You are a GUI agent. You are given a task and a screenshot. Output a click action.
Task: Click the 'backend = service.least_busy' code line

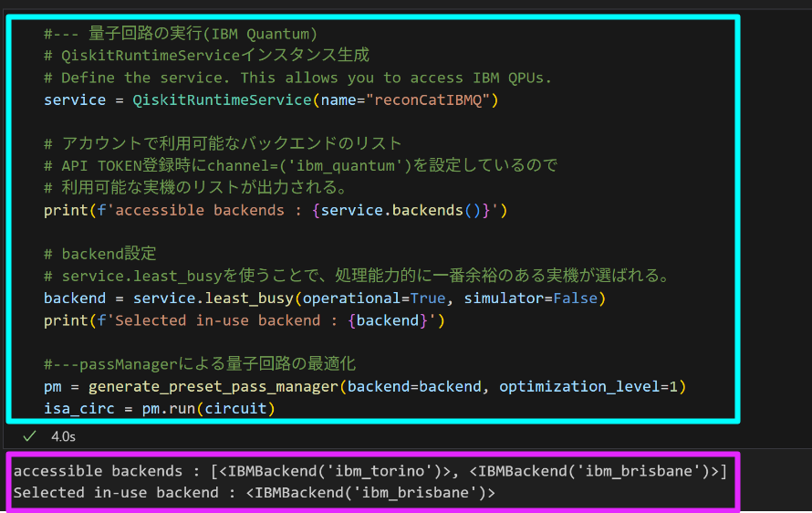[x=325, y=298]
